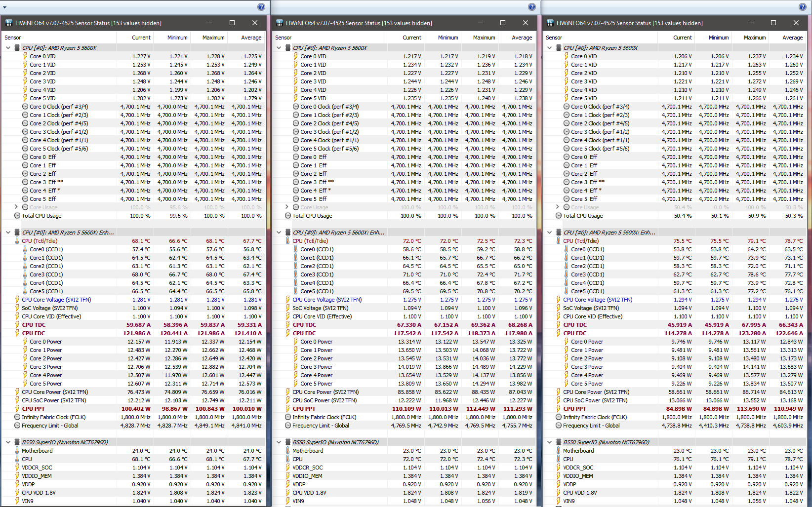The height and width of the screenshot is (507, 812).
Task: Select the Total CPU Usage row in right window
Action: [x=675, y=216]
